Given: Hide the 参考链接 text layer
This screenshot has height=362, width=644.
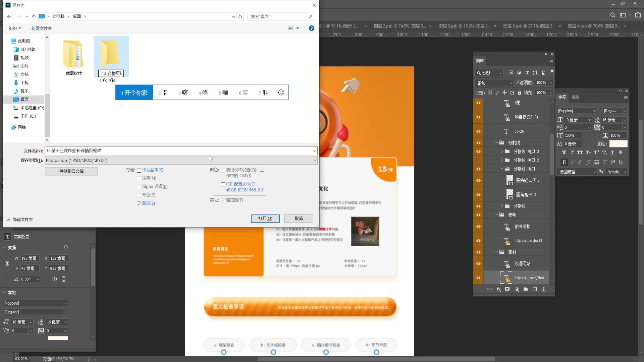Looking at the screenshot, I should (478, 227).
